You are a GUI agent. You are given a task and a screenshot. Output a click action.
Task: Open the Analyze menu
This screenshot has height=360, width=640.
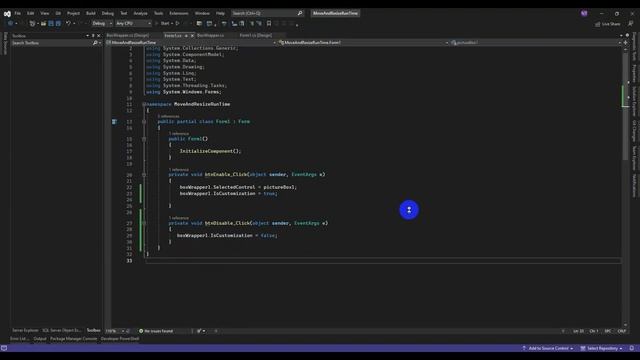[140, 13]
